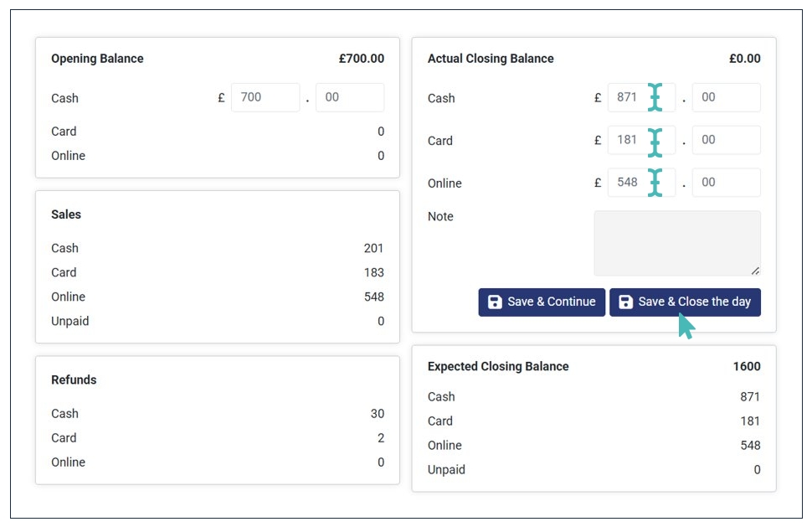
Task: Click the Opening Balance cash pence field
Action: point(349,97)
